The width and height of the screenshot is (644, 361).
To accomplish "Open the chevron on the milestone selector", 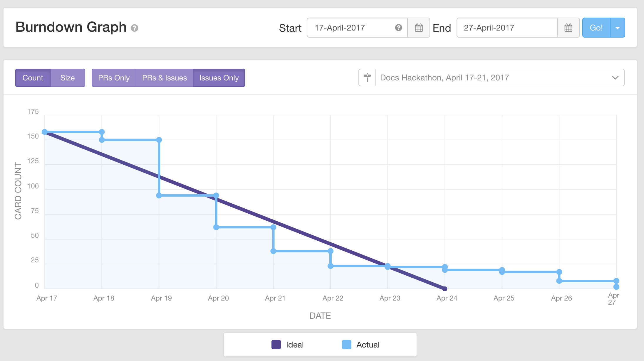I will click(x=615, y=77).
